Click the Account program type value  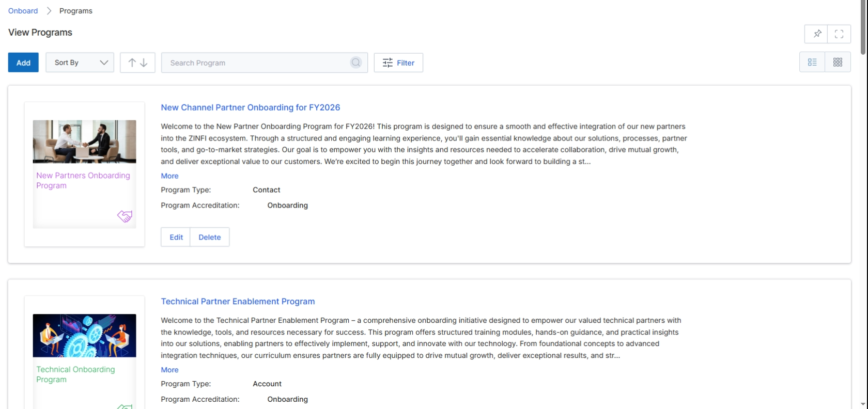[x=267, y=384]
